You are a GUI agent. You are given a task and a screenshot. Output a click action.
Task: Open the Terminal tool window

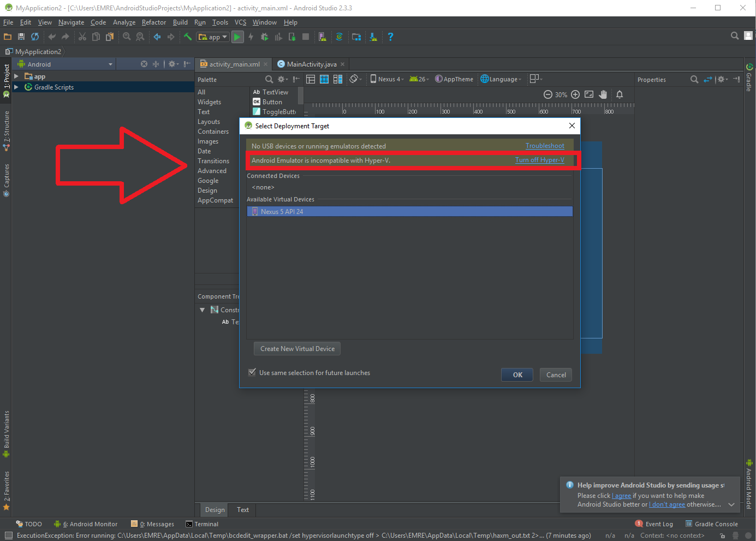click(202, 524)
